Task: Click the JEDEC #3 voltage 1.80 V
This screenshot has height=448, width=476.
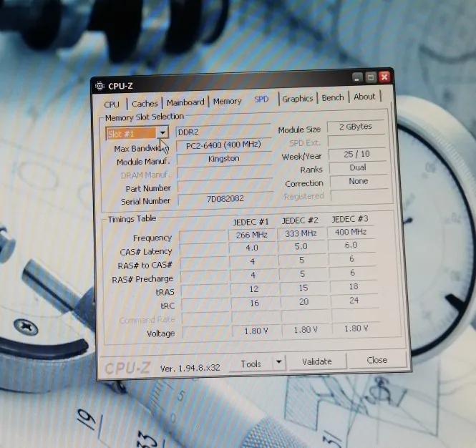Action: [356, 328]
